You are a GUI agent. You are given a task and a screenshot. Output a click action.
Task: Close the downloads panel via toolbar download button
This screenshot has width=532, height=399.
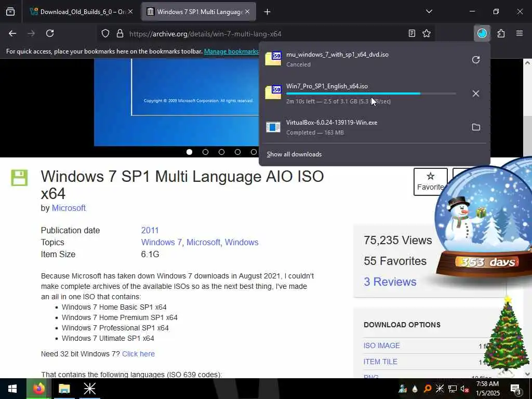pos(482,33)
